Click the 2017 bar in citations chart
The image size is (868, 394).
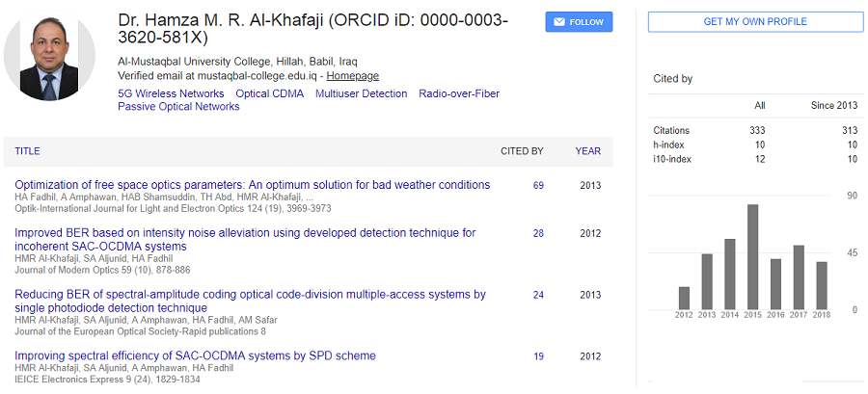pos(799,277)
